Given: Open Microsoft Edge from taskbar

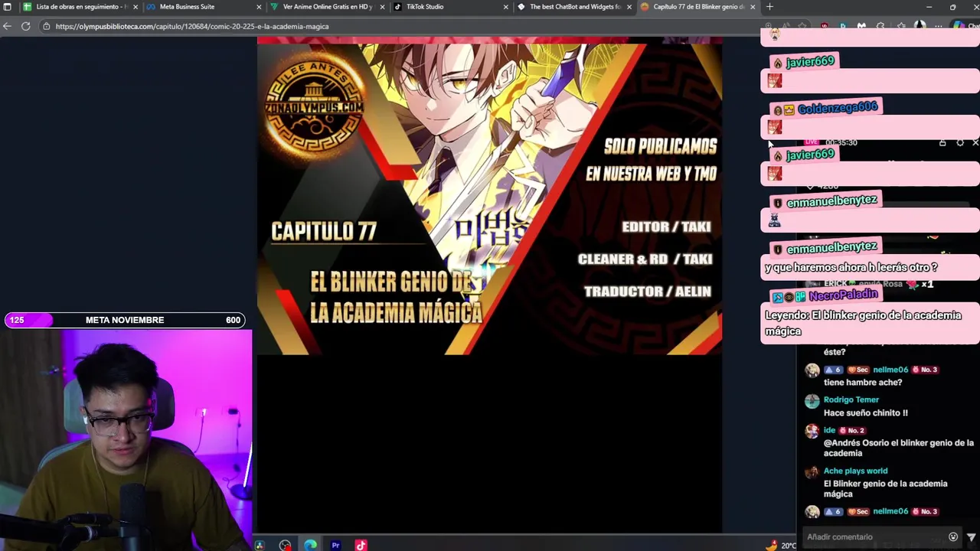Looking at the screenshot, I should click(310, 545).
